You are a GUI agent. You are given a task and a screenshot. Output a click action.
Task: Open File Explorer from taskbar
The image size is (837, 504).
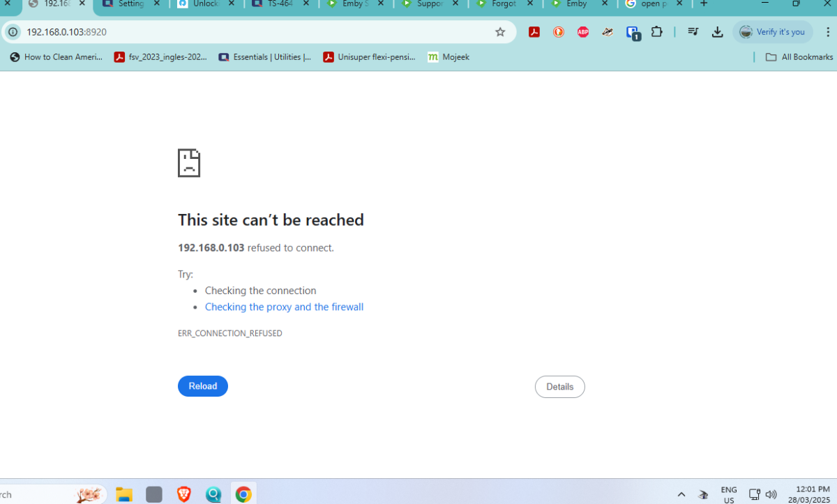click(x=124, y=494)
